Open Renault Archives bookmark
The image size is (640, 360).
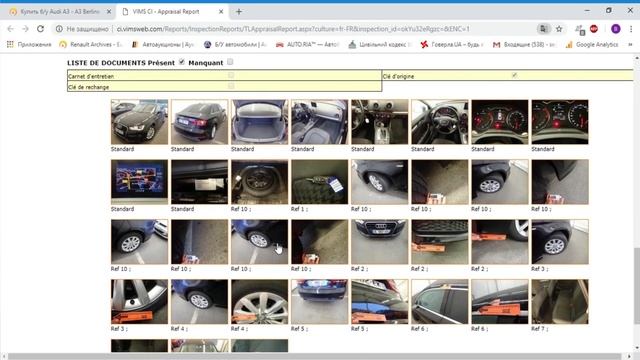point(90,44)
